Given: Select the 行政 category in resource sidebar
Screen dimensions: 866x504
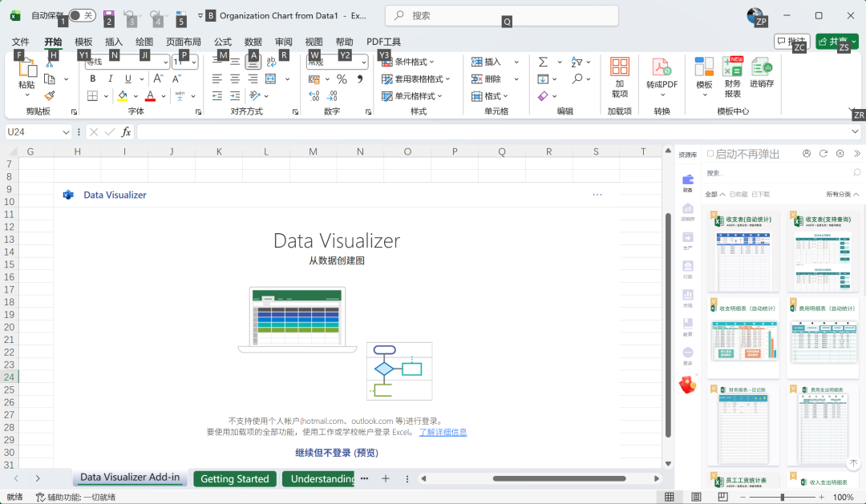Looking at the screenshot, I should (688, 269).
